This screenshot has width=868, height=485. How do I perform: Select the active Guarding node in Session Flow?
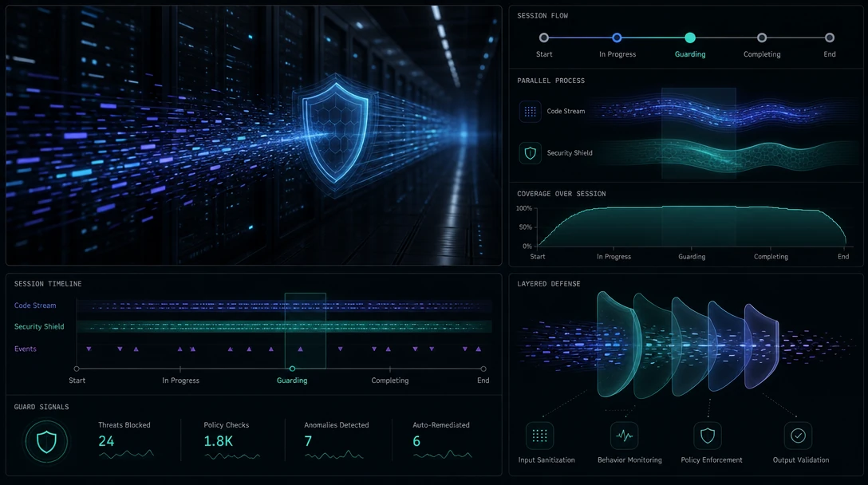tap(690, 37)
